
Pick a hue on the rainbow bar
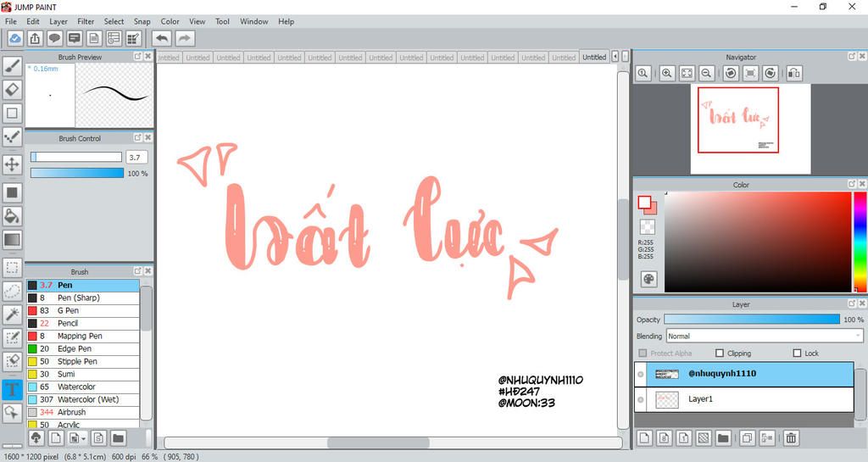point(860,242)
